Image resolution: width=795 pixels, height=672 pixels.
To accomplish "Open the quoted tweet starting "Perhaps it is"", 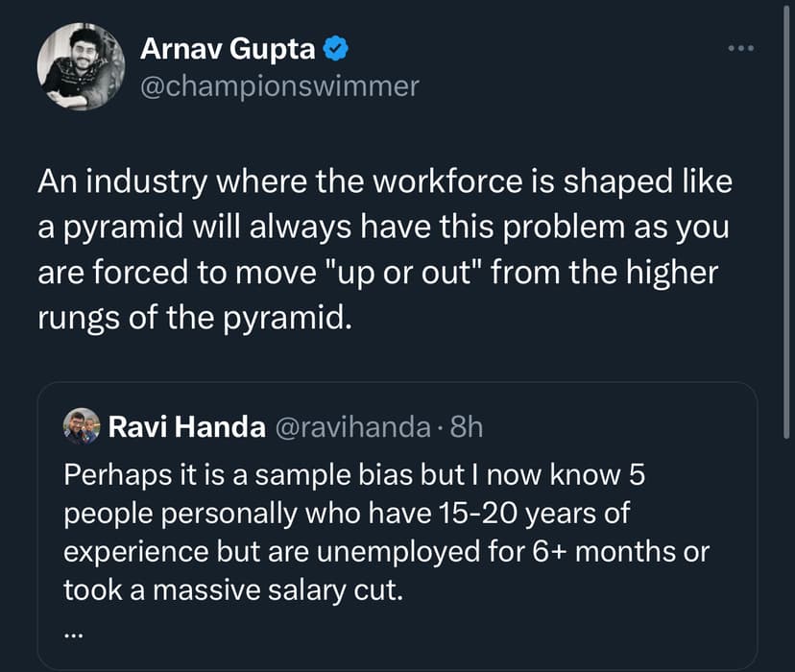I will (384, 533).
